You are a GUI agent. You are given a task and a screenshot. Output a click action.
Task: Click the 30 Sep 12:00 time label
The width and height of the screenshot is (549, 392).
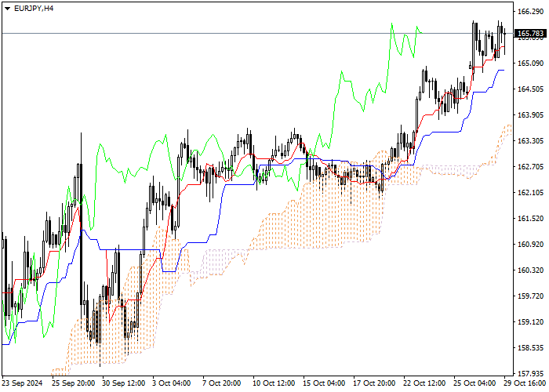click(x=124, y=383)
